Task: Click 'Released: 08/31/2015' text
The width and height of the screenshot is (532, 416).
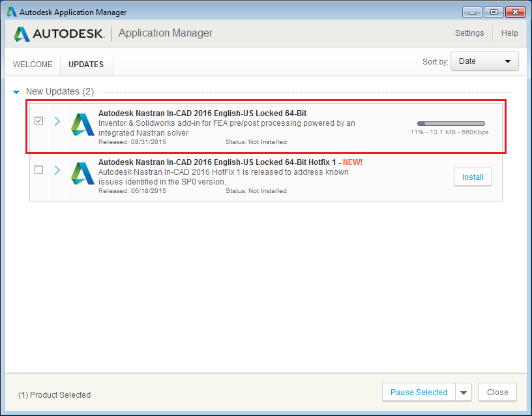Action: [x=132, y=142]
